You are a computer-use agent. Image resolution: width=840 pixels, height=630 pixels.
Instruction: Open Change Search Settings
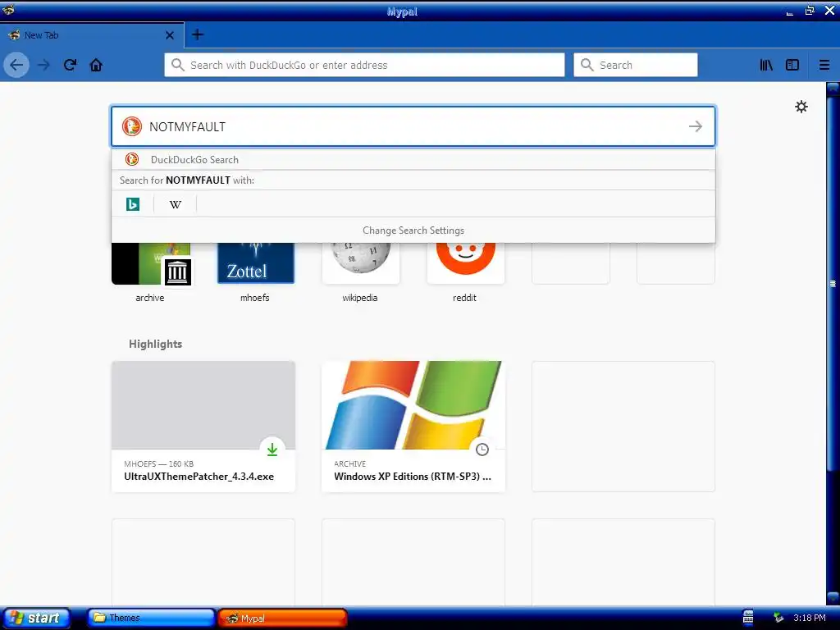(x=413, y=231)
